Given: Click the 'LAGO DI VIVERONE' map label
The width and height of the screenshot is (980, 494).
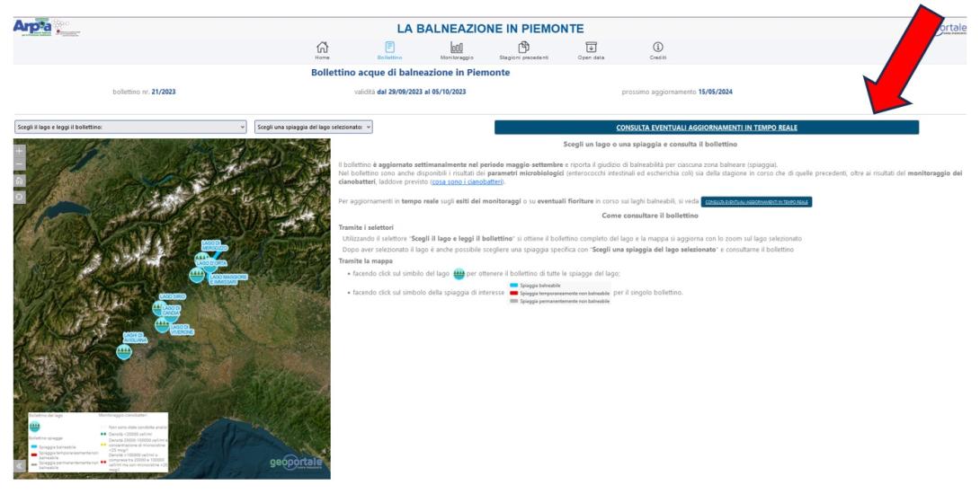Looking at the screenshot, I should pyautogui.click(x=182, y=329).
